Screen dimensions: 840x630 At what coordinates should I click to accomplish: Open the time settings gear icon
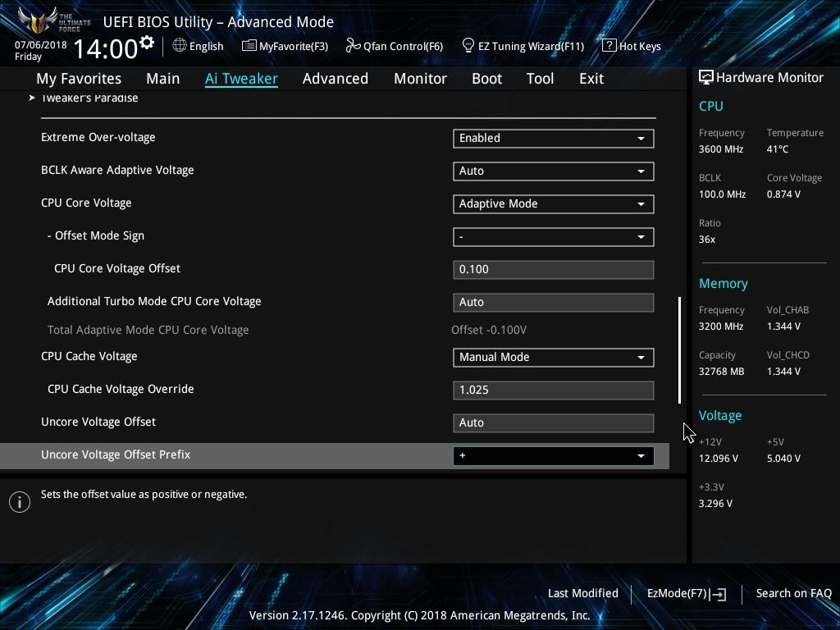[147, 43]
